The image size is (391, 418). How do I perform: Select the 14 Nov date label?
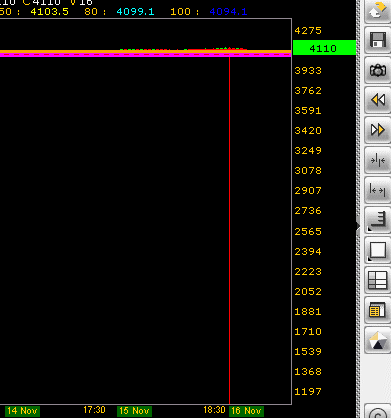(x=22, y=411)
